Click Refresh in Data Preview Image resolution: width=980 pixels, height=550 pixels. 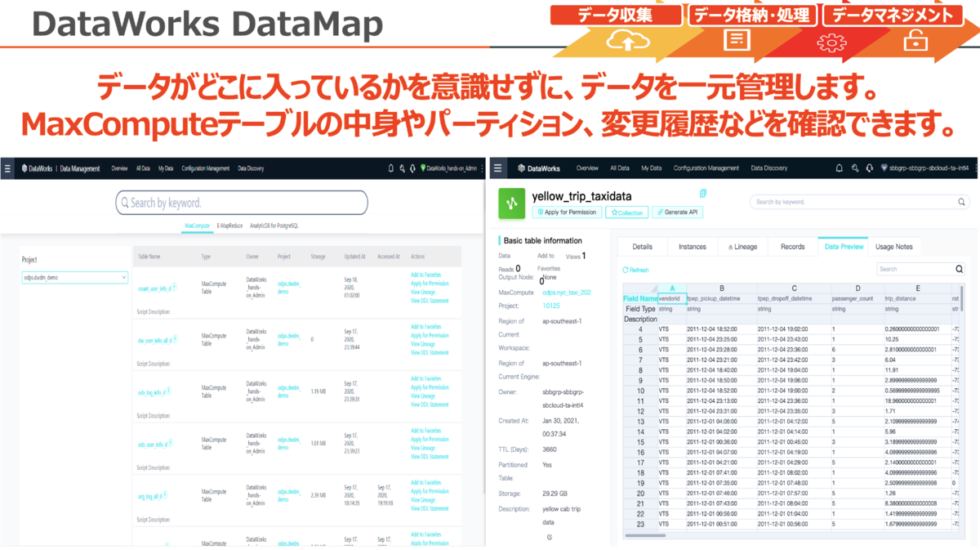click(635, 270)
